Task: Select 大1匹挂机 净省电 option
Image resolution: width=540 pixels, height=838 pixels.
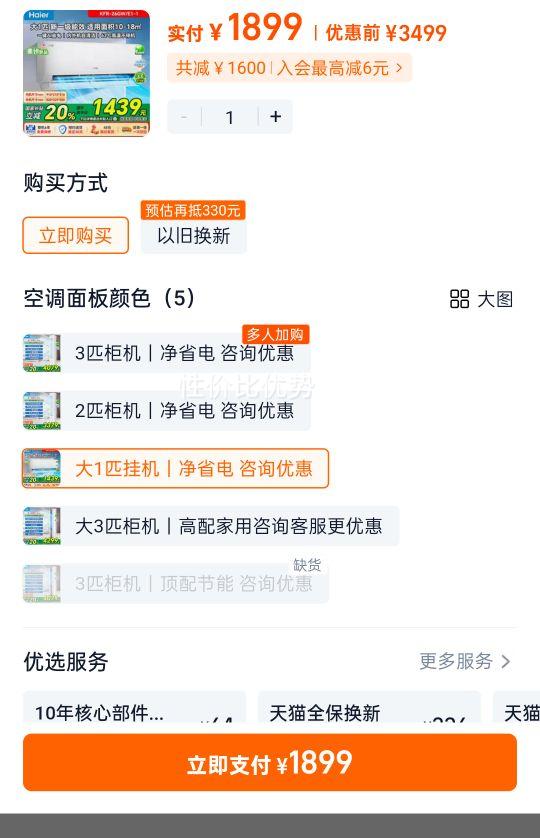Action: [175, 468]
